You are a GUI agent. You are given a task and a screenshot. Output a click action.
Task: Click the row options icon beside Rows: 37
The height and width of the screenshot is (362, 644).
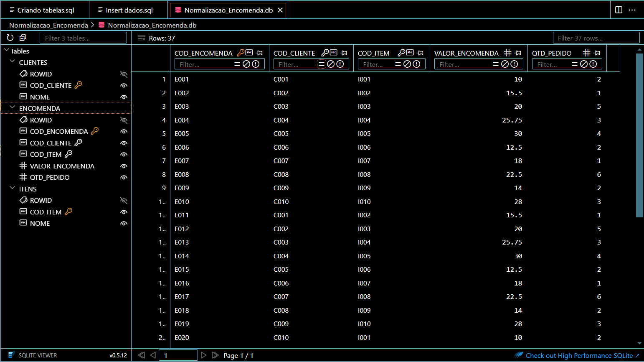pos(142,38)
